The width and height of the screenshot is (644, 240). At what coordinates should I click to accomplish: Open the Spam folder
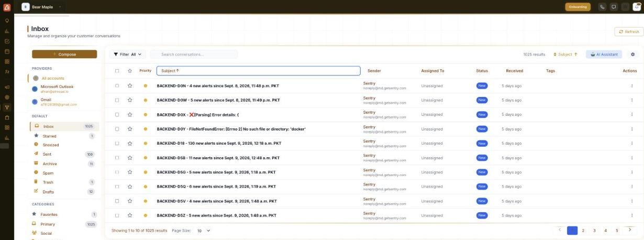(64, 172)
